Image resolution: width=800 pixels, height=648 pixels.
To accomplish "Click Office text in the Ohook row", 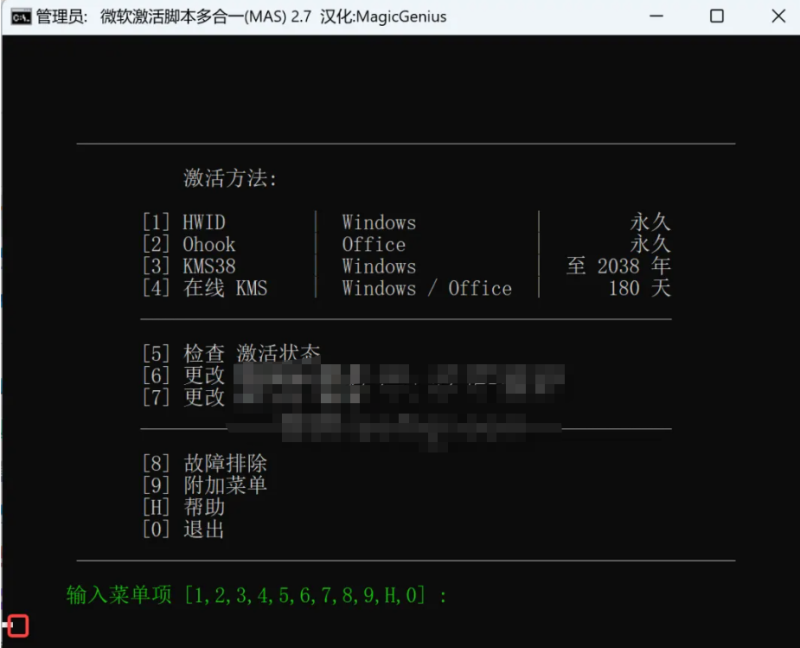I will (x=373, y=244).
